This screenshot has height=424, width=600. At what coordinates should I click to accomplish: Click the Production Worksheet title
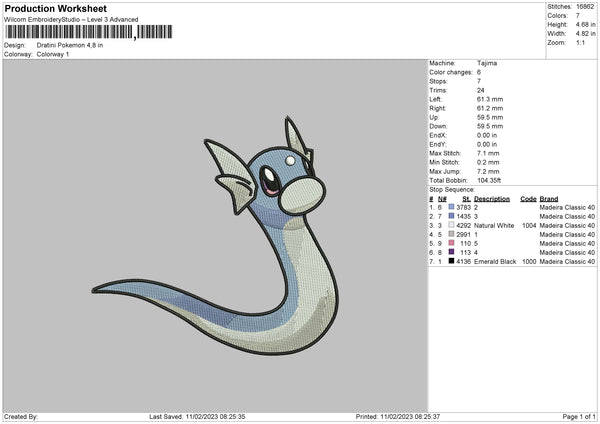click(x=55, y=8)
